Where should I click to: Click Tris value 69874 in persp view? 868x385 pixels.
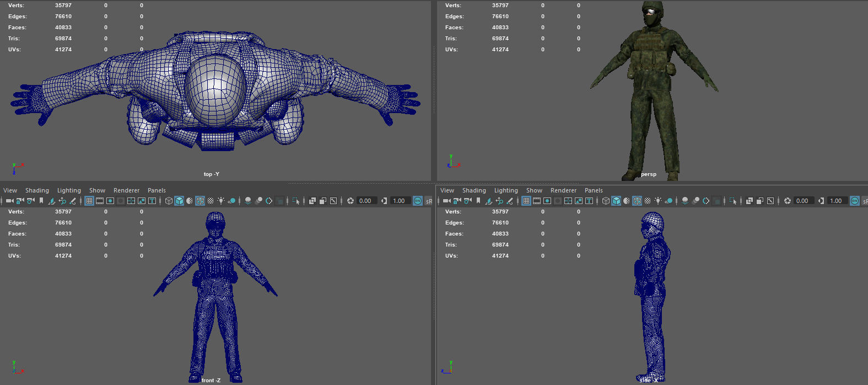(500, 39)
